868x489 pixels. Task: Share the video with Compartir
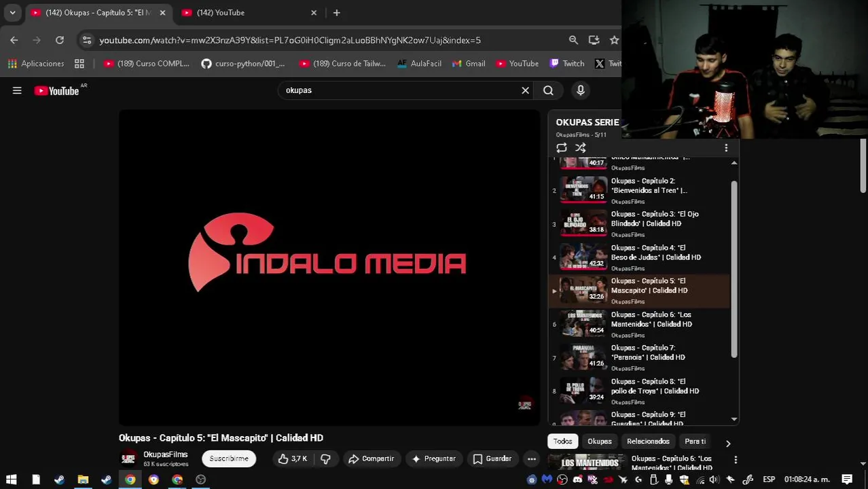371,459
